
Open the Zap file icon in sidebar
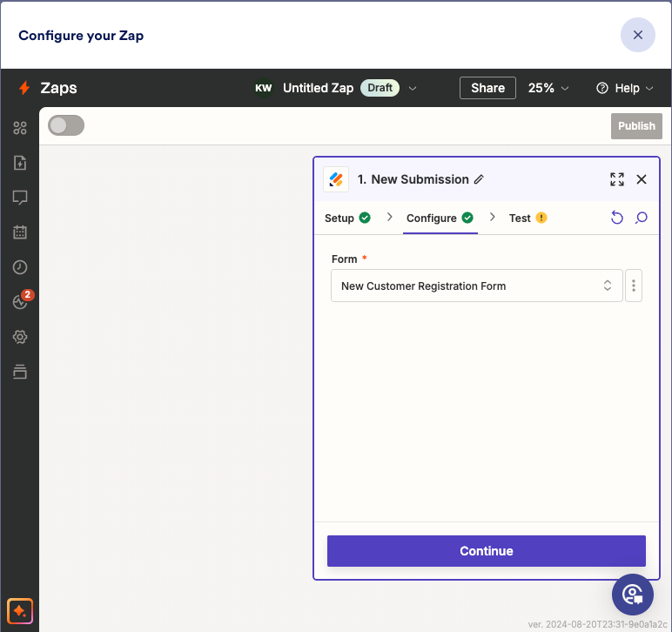click(20, 163)
